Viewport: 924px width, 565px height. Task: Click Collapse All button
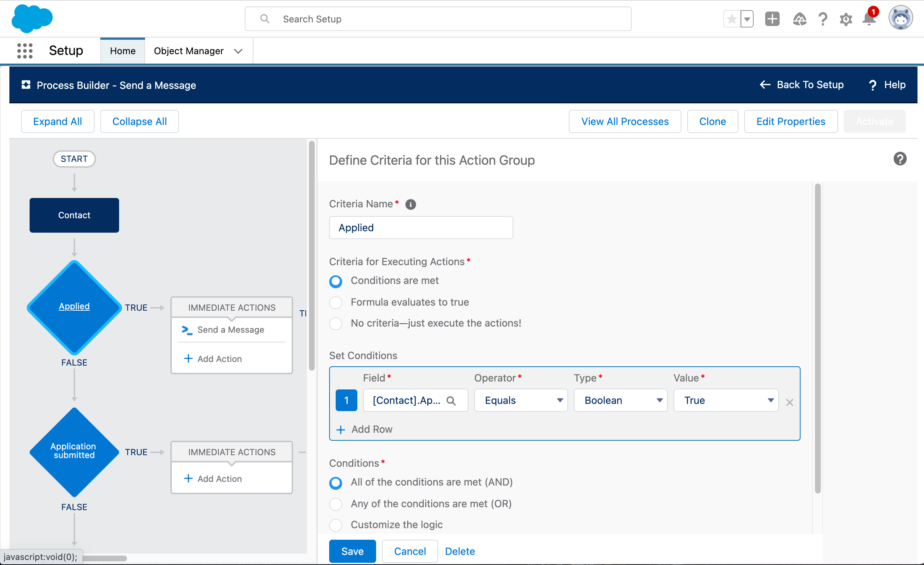coord(139,121)
